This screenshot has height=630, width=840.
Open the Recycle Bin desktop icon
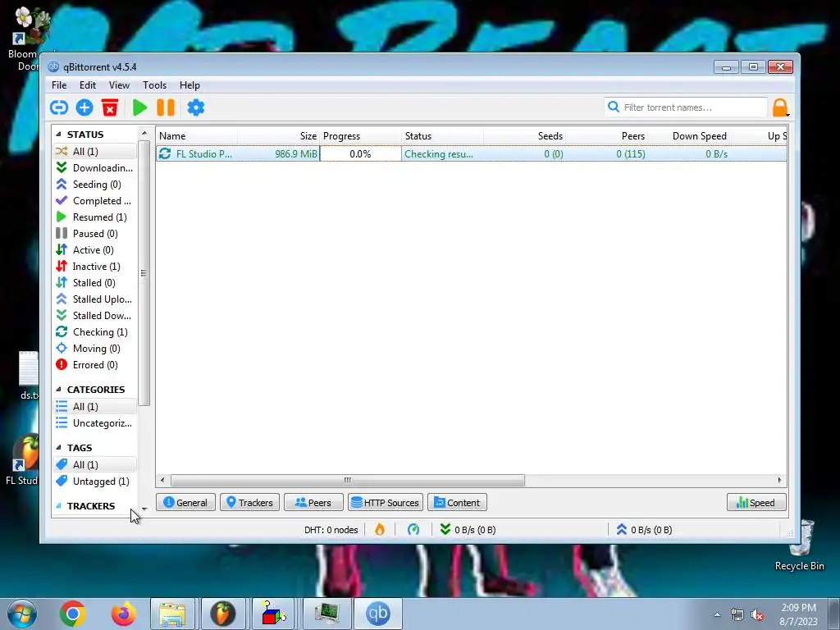click(x=800, y=545)
